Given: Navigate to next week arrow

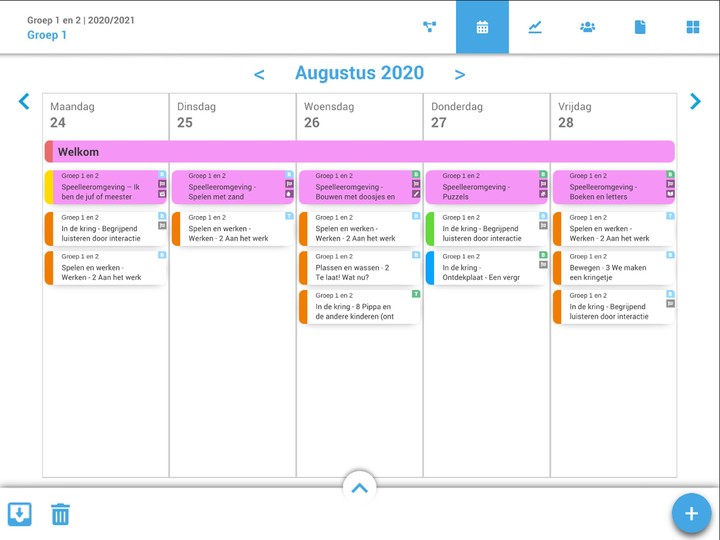Looking at the screenshot, I should tap(696, 101).
